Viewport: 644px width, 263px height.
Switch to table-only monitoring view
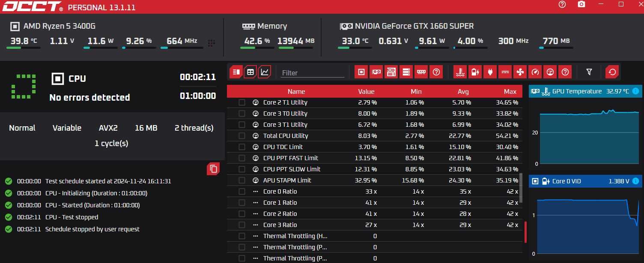(x=250, y=72)
